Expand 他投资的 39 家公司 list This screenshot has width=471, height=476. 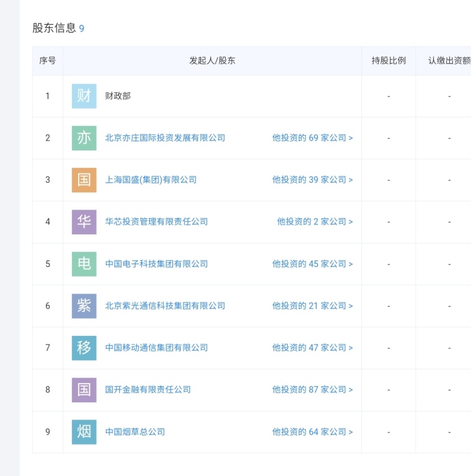[x=312, y=180]
